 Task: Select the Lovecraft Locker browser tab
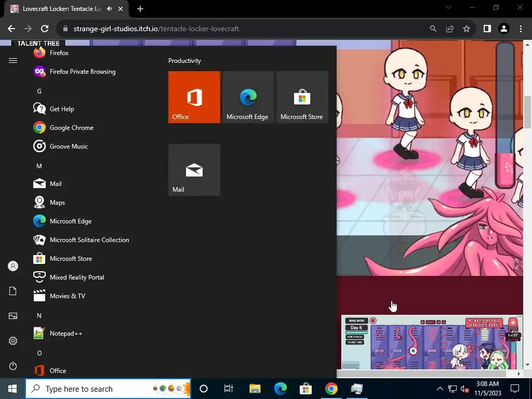click(66, 9)
